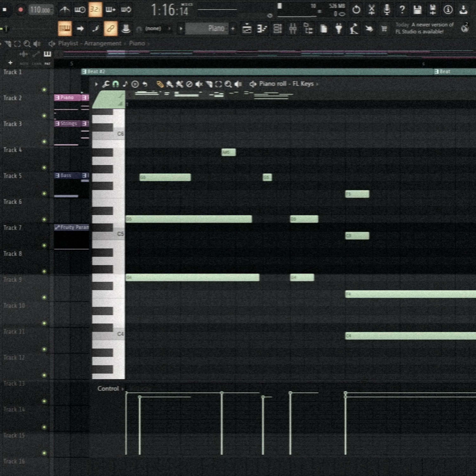Mute Track 2 using its green light
Screen dimensions: 476x476
44,116
